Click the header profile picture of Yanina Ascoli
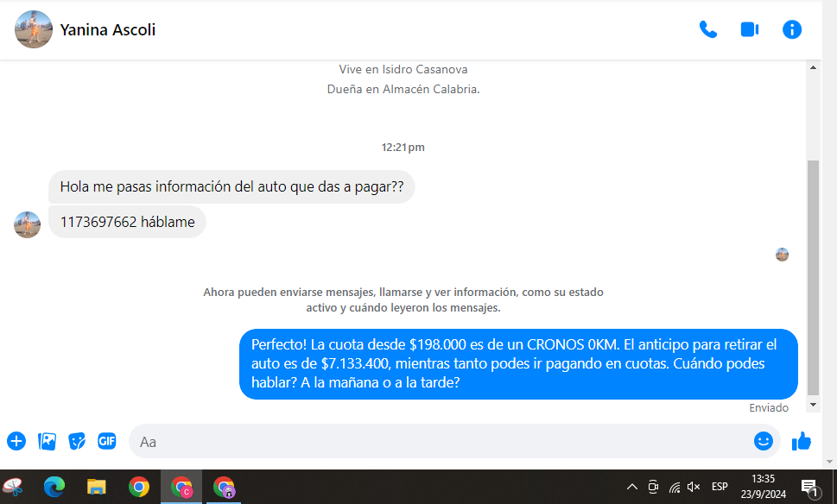 click(x=34, y=30)
